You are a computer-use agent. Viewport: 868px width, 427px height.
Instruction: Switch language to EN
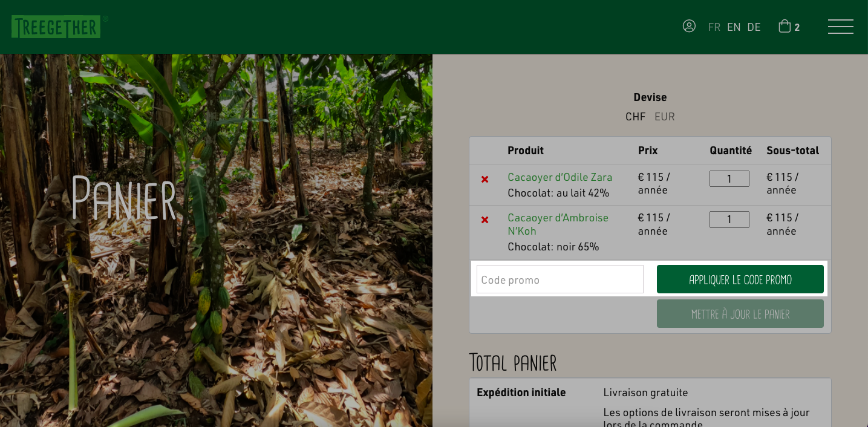(734, 27)
